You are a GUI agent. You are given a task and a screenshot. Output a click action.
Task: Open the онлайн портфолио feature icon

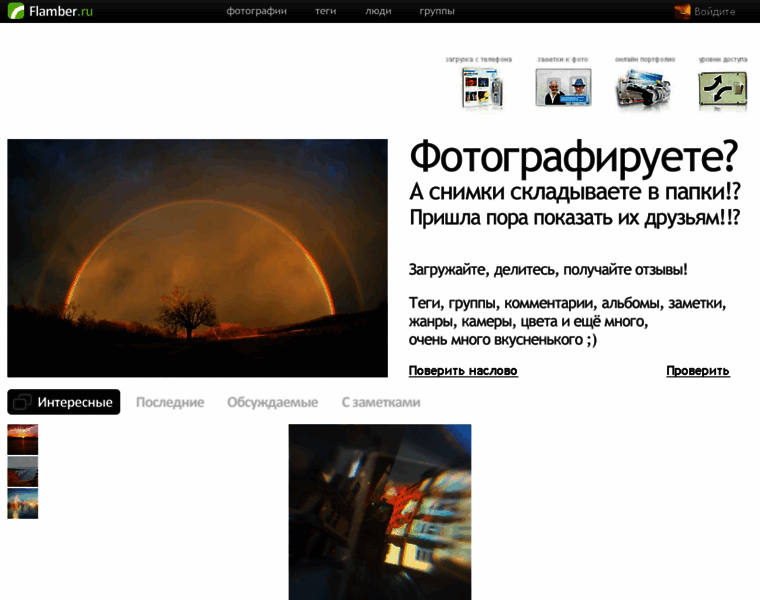click(643, 89)
